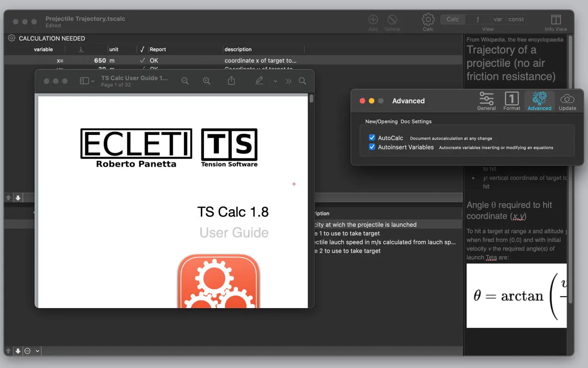Click 'Angle θ required to hit' heading
The image size is (588, 368).
pyautogui.click(x=509, y=210)
